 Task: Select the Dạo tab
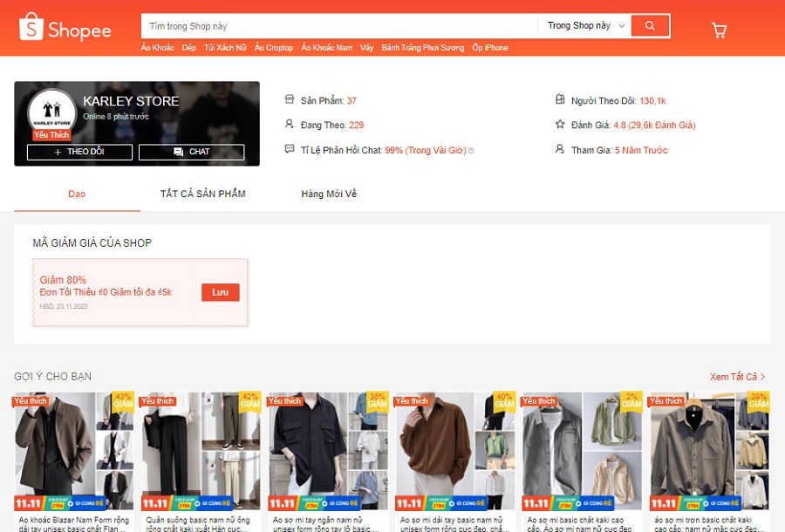click(x=77, y=194)
